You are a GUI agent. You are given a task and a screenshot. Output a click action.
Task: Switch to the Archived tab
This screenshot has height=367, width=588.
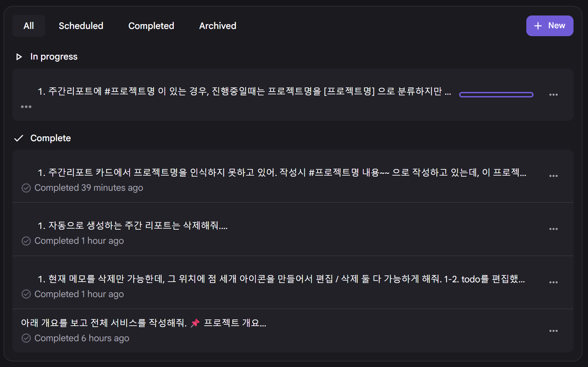[x=217, y=26]
